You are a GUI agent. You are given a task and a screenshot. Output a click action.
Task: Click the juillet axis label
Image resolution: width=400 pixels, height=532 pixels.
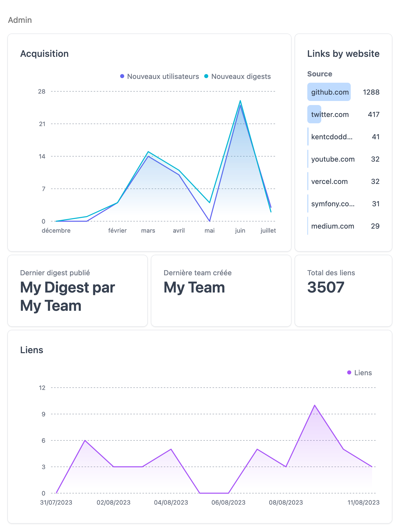click(x=268, y=231)
